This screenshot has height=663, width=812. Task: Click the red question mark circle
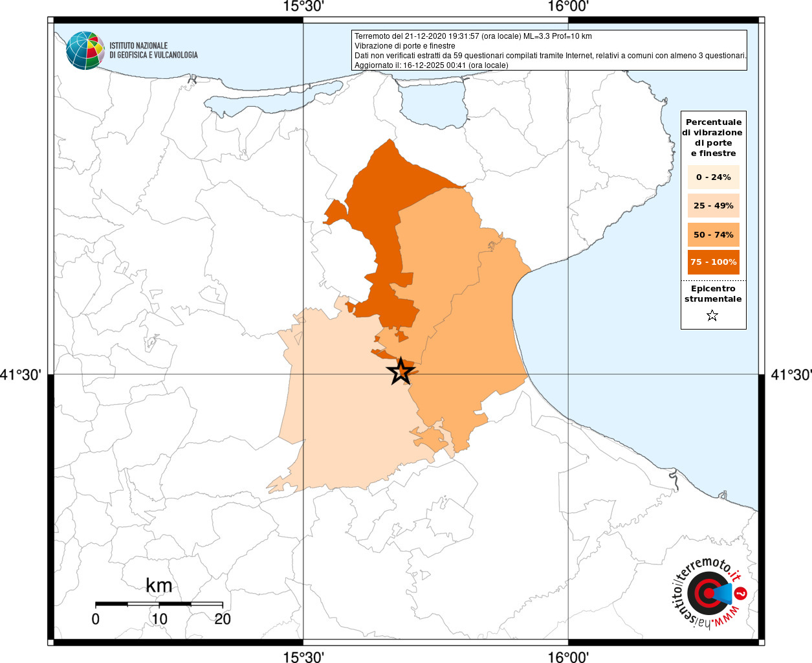(741, 593)
